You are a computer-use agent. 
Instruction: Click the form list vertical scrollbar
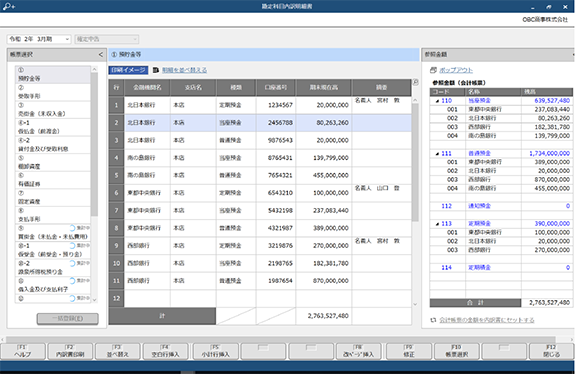click(94, 145)
